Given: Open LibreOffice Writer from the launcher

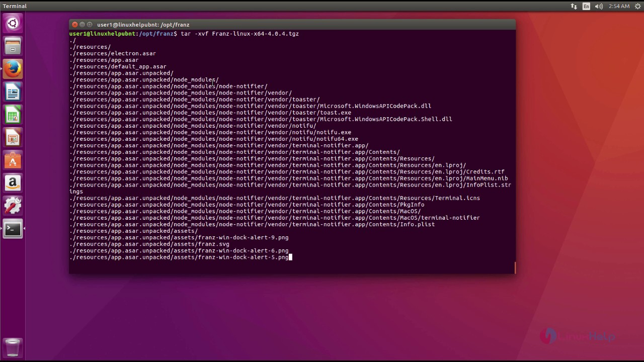Looking at the screenshot, I should tap(13, 93).
